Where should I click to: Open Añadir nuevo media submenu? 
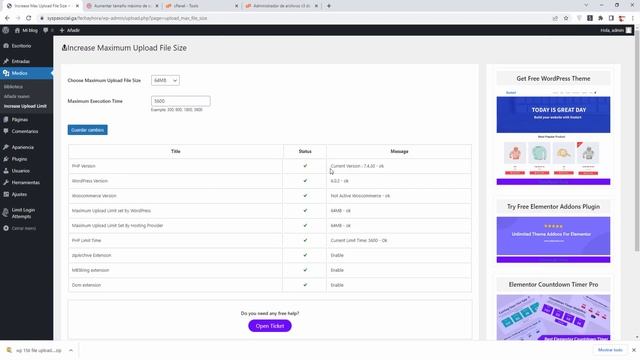[17, 96]
